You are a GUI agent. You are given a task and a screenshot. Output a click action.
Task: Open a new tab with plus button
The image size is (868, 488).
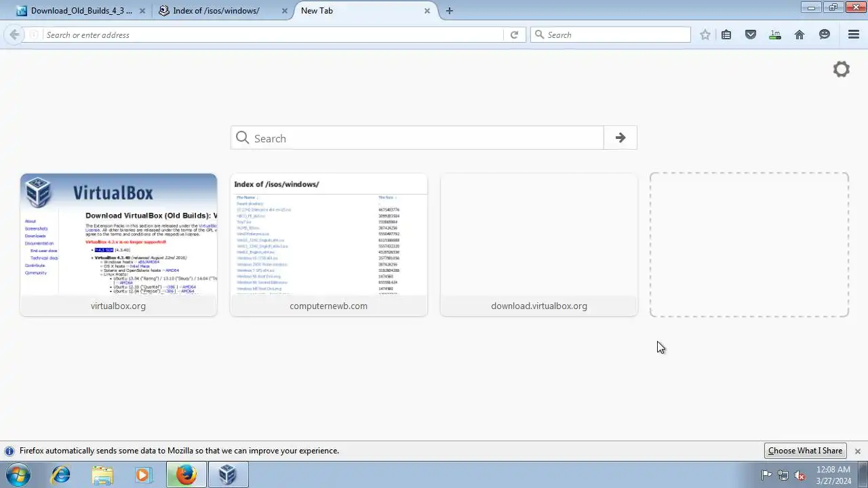[x=450, y=11]
